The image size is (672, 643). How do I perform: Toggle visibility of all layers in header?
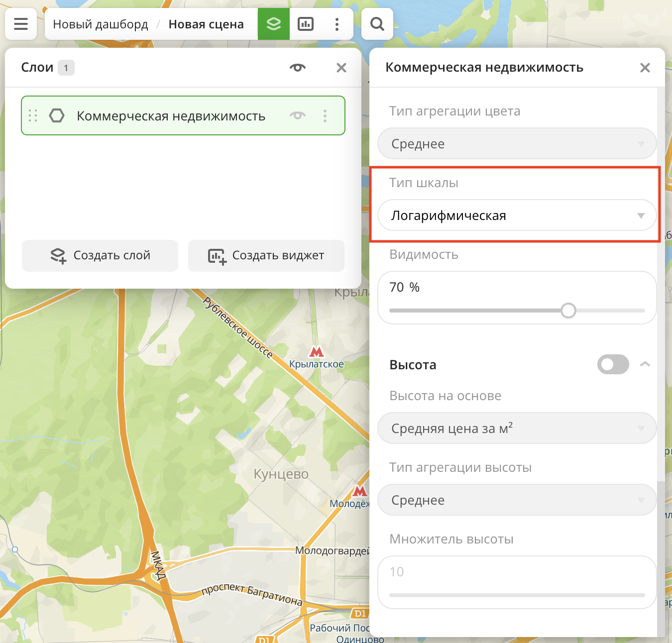click(298, 68)
